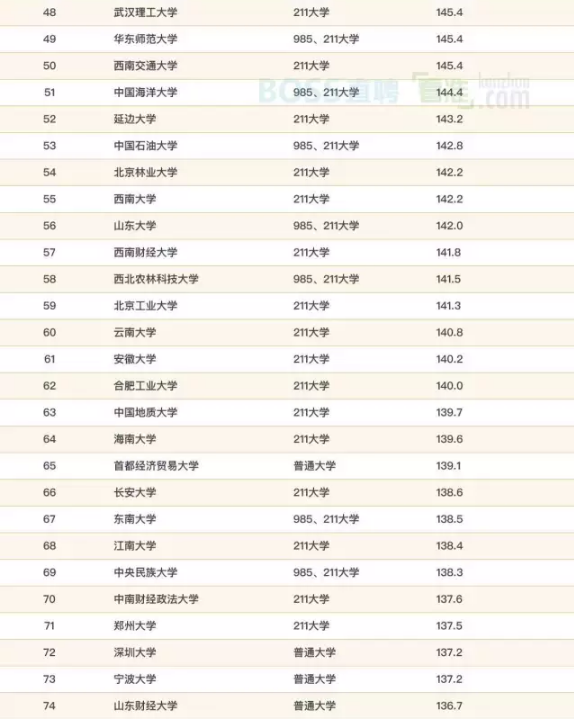
Task: Select 山东财经大学 at rank 74
Action: click(x=145, y=706)
